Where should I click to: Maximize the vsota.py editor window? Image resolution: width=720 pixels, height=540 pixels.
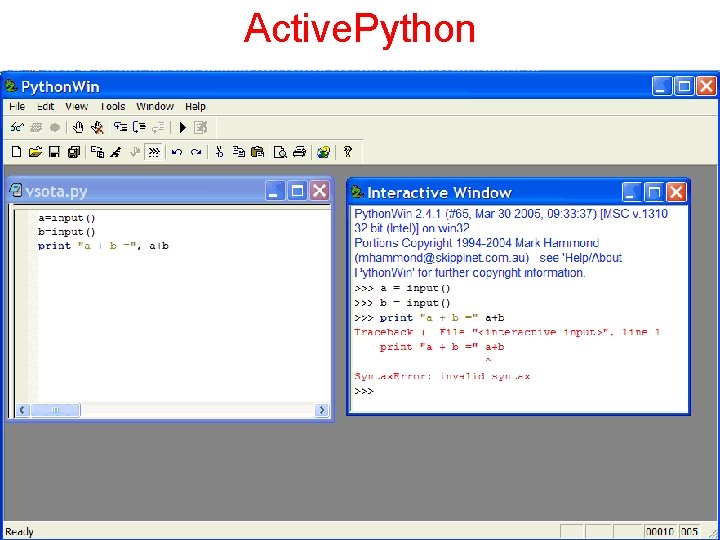(297, 191)
